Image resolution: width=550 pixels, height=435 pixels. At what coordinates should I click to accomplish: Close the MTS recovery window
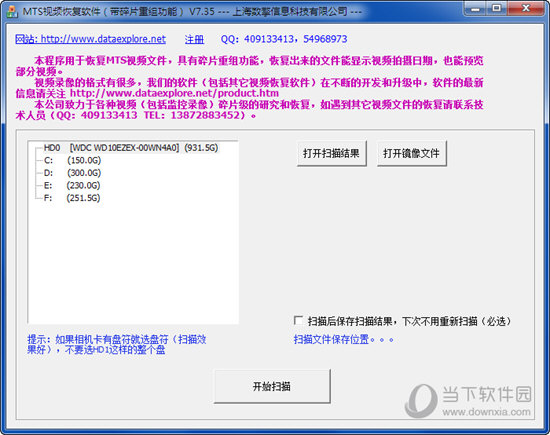coord(526,8)
